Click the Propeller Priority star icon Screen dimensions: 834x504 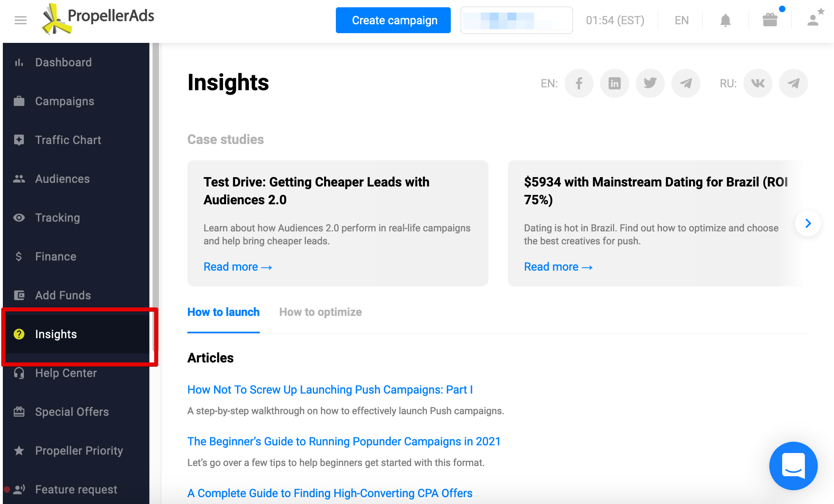(x=19, y=451)
